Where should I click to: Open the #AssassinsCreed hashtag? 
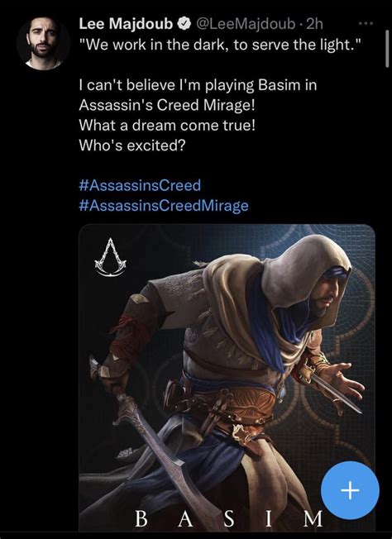140,186
